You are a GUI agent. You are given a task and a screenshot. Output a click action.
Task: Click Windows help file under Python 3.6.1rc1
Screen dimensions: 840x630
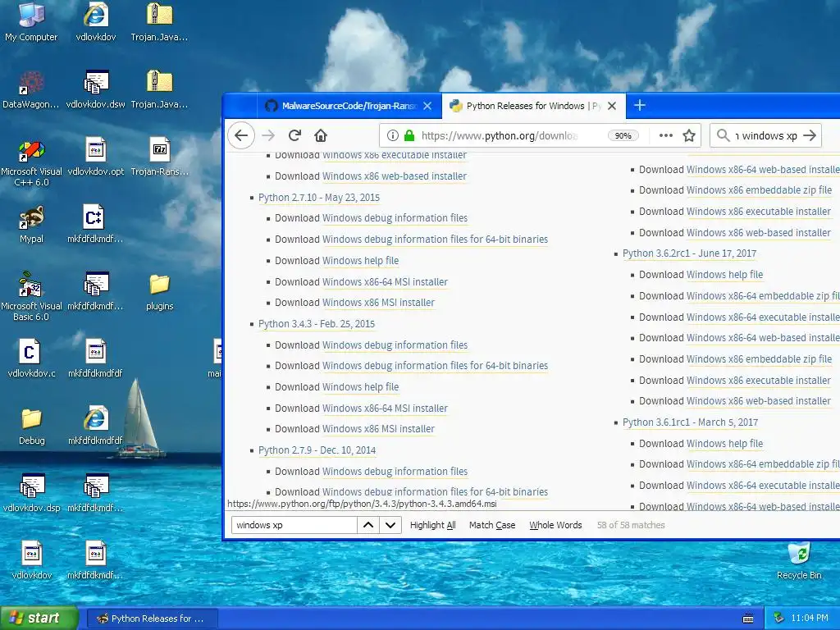725,444
